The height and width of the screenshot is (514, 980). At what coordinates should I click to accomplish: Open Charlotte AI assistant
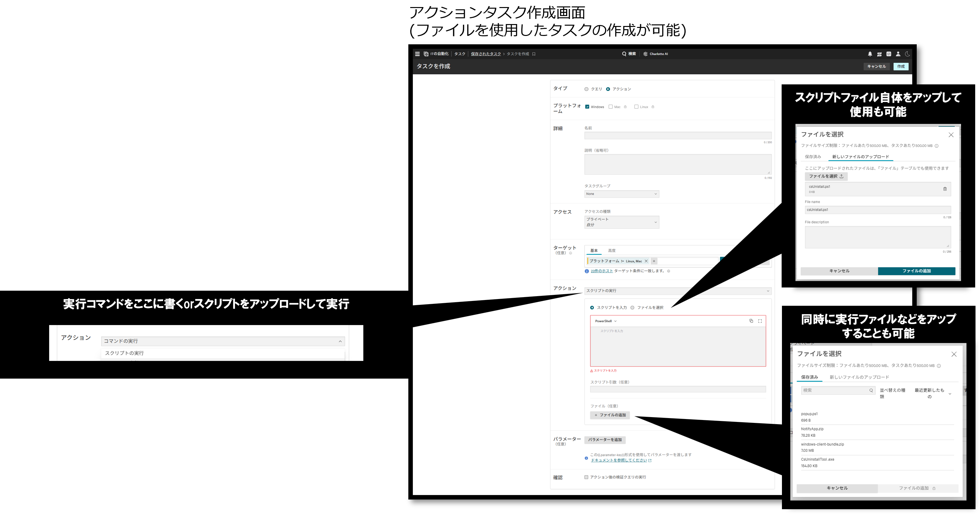[655, 54]
